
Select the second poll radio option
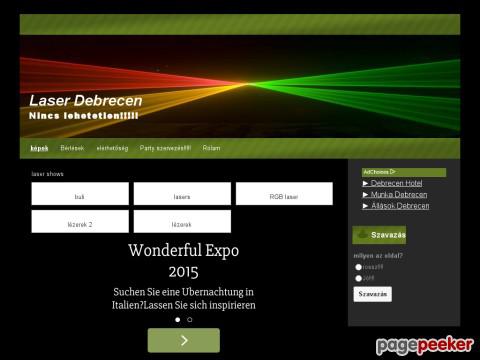click(x=358, y=278)
